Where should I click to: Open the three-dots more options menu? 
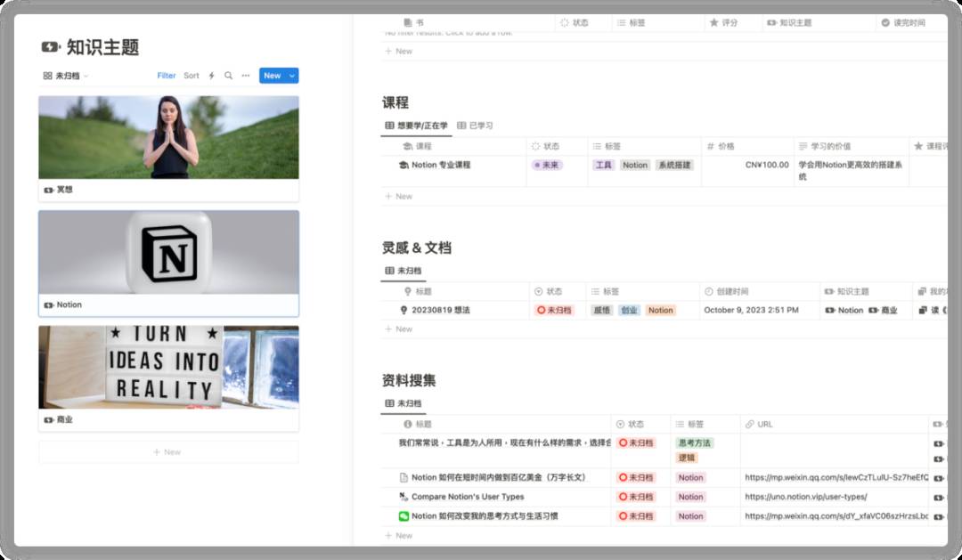[x=246, y=76]
